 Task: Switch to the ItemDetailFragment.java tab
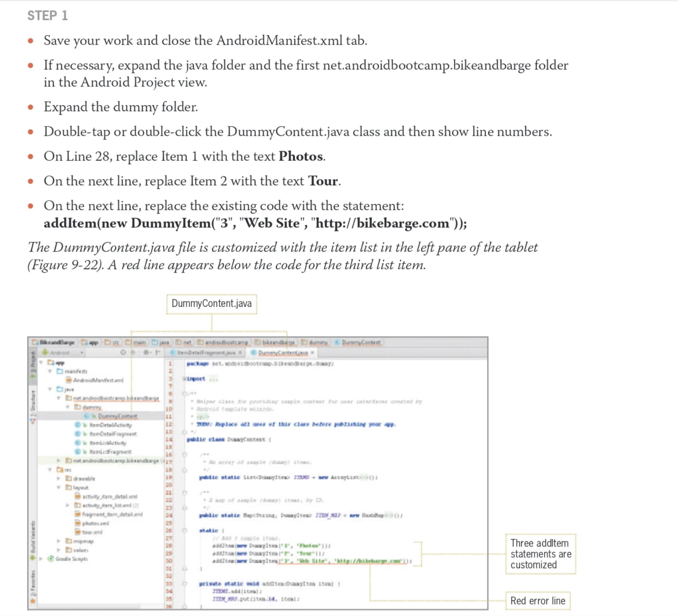click(206, 353)
